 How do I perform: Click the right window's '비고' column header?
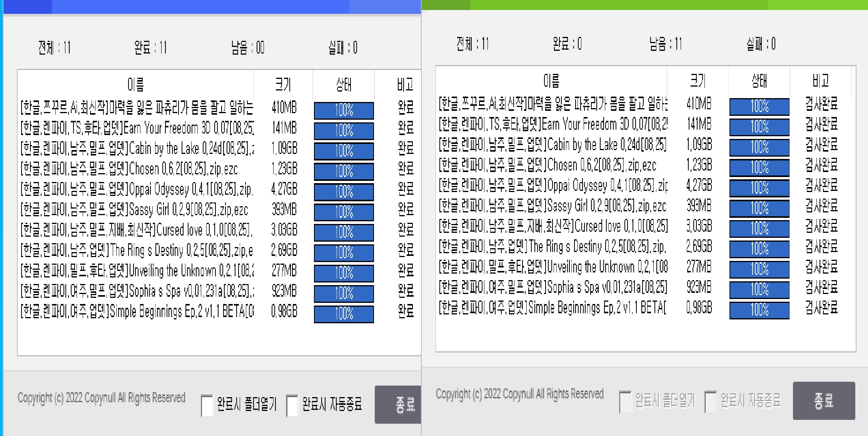[x=820, y=81]
